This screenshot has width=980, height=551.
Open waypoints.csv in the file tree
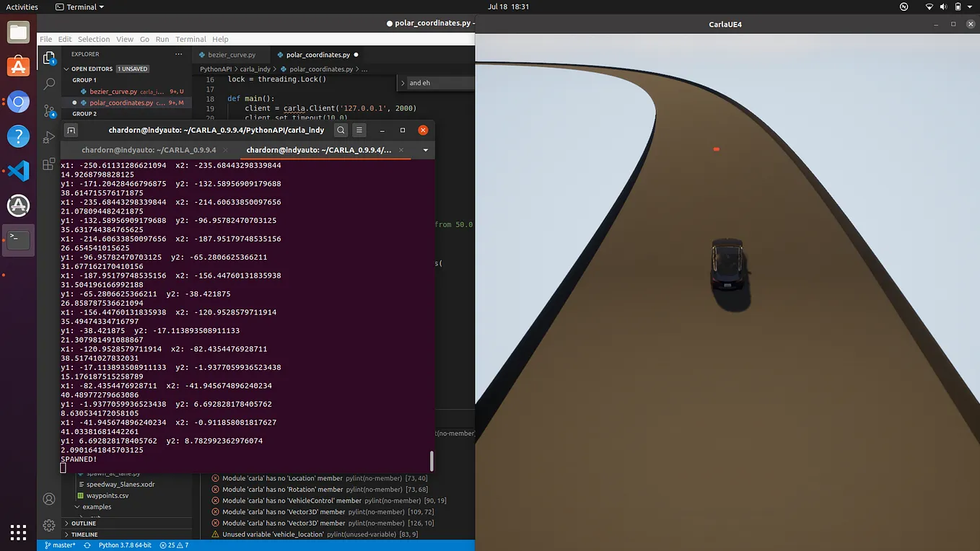point(108,495)
